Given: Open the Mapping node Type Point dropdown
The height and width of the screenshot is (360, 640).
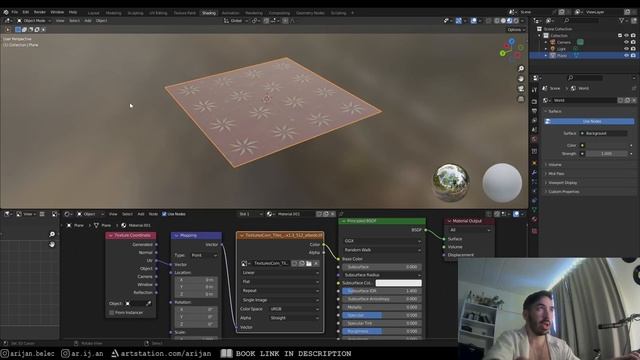Looking at the screenshot, I should click(x=204, y=255).
